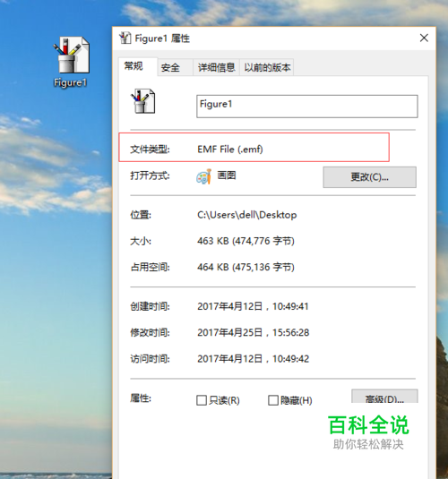Click the 画图 open-with program name
The width and height of the screenshot is (448, 479).
pyautogui.click(x=227, y=175)
